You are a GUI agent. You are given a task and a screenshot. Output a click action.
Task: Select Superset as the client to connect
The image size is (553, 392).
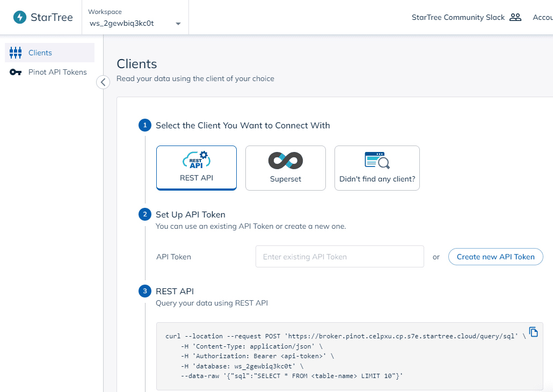coord(285,168)
